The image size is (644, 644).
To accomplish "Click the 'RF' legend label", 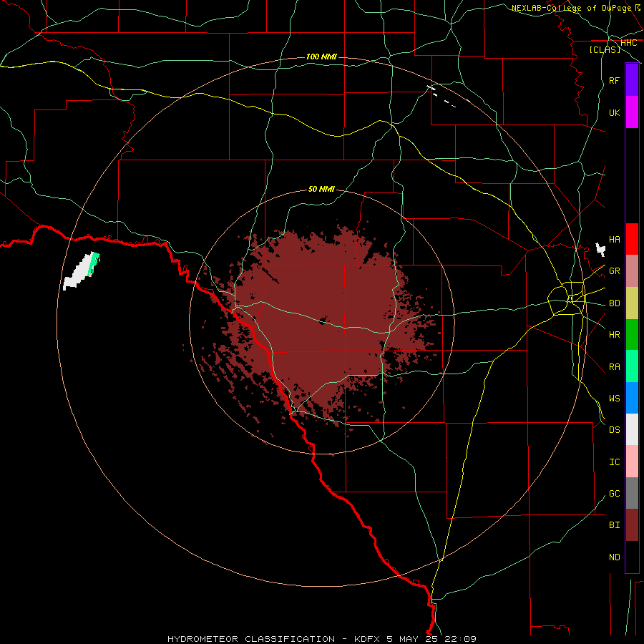I will tap(615, 80).
